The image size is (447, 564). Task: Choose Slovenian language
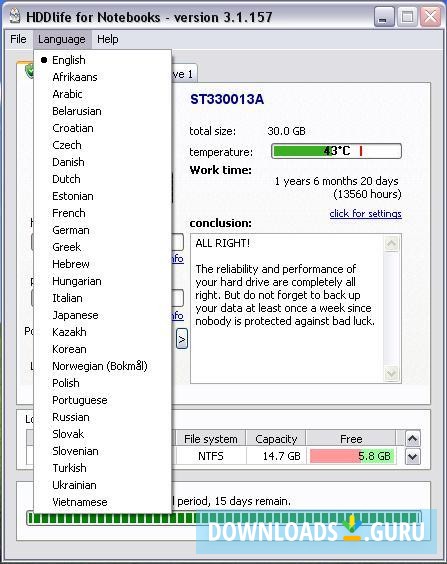(x=102, y=451)
